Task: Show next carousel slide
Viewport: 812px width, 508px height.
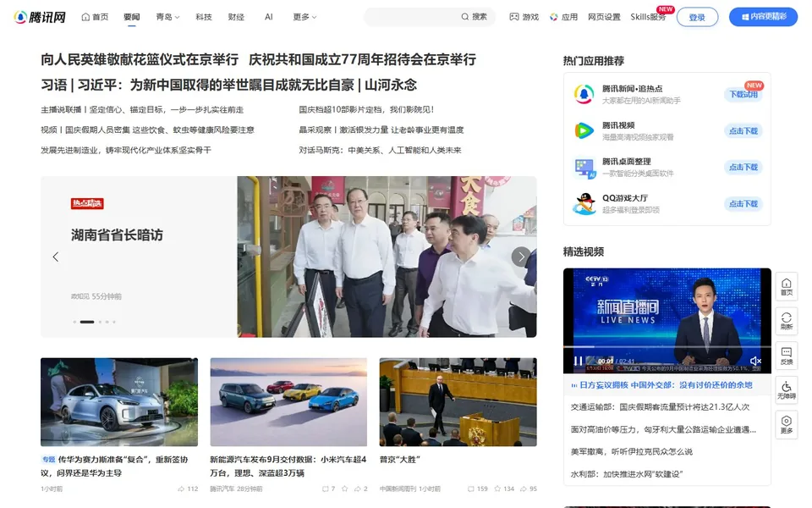Action: 521,257
